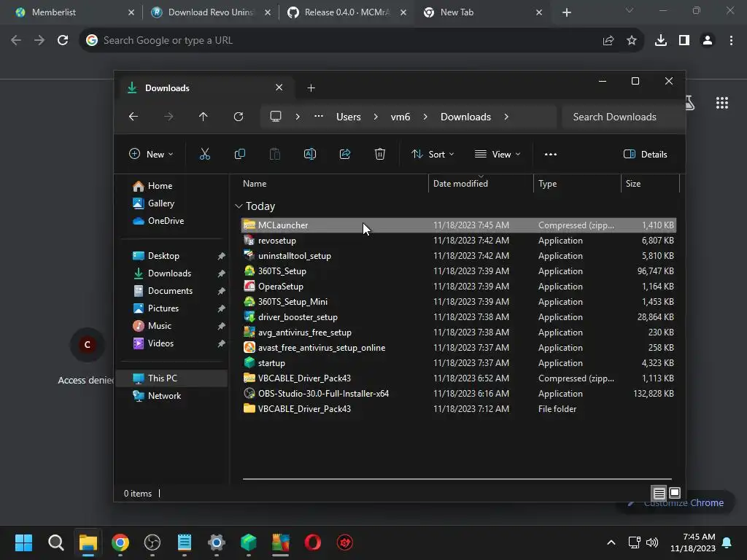
Task: Open Google apps grid on New Tab
Action: tap(722, 102)
